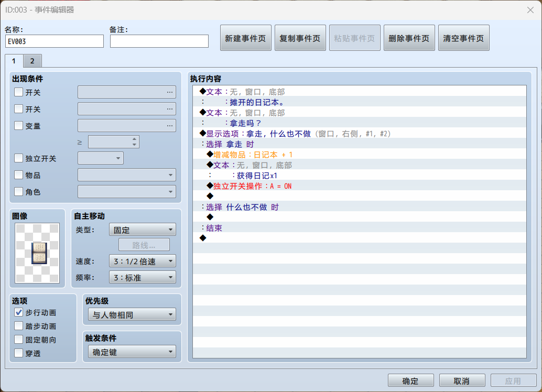
Task: Select the 结束 line
Action: pyautogui.click(x=360, y=228)
